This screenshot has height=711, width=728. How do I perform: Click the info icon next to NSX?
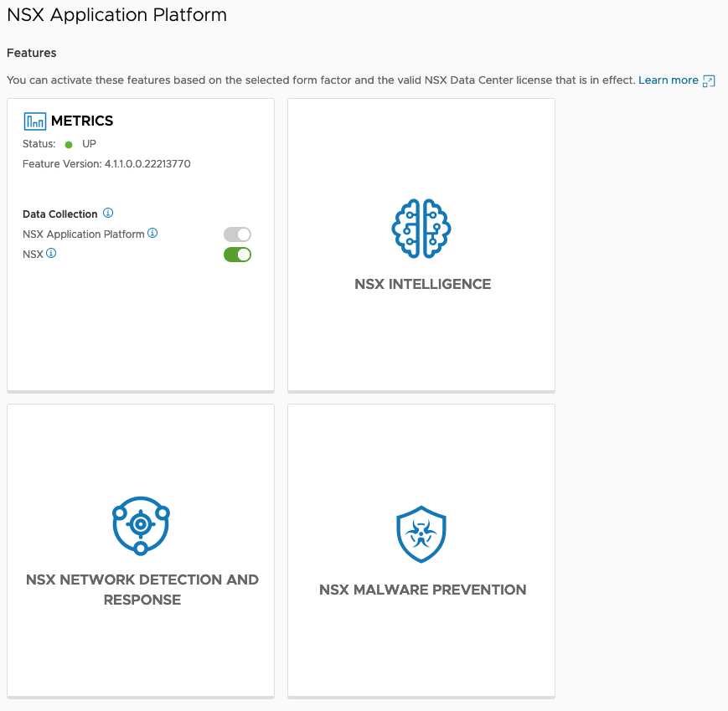[x=51, y=253]
